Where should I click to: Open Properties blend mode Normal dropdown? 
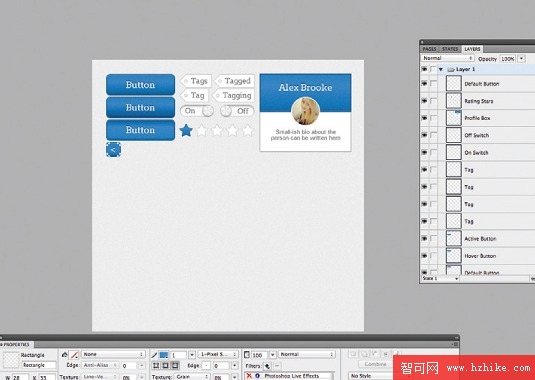tap(307, 354)
